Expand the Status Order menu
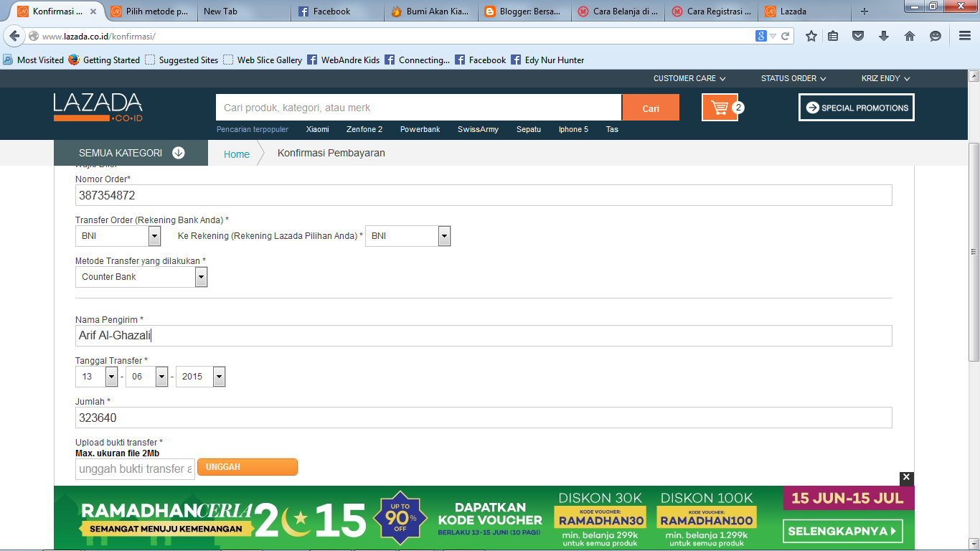Image resolution: width=980 pixels, height=551 pixels. pos(793,78)
